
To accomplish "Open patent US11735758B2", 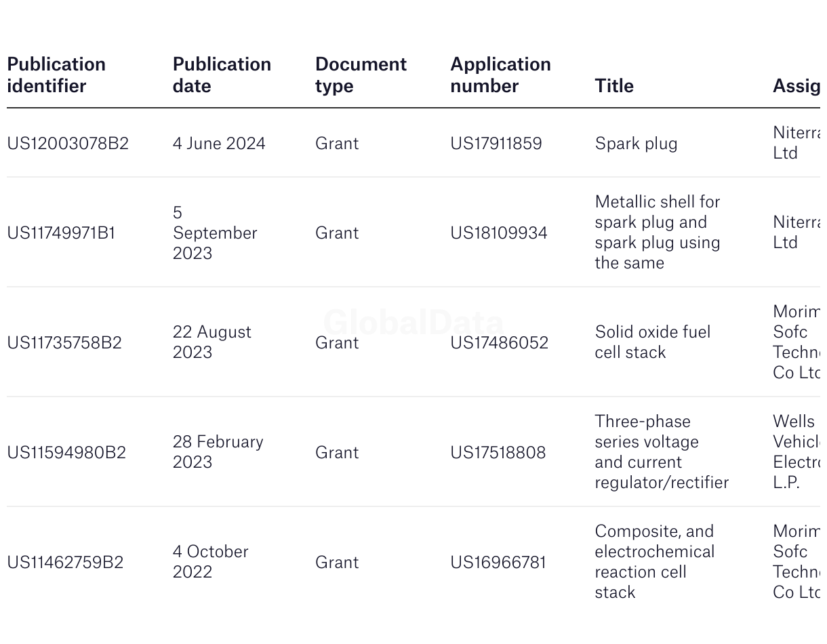I will [x=64, y=343].
